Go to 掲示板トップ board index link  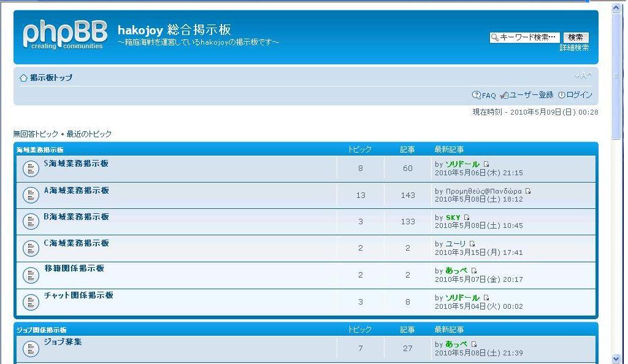52,78
